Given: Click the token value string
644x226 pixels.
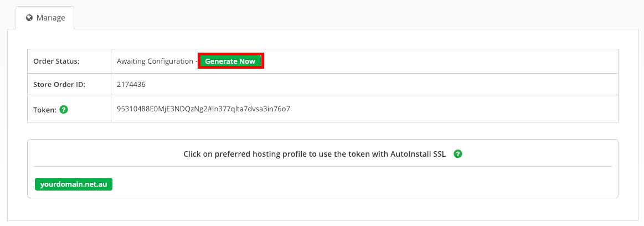Looking at the screenshot, I should tap(204, 109).
